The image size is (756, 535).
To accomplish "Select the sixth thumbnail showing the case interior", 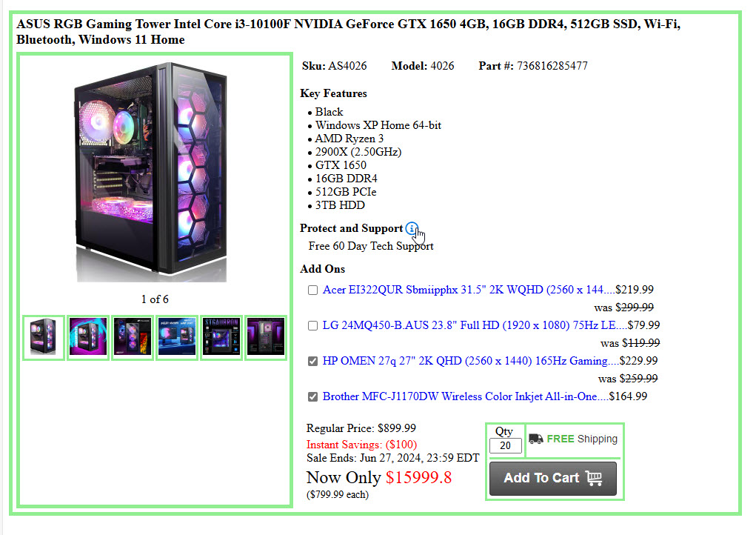I will point(266,337).
